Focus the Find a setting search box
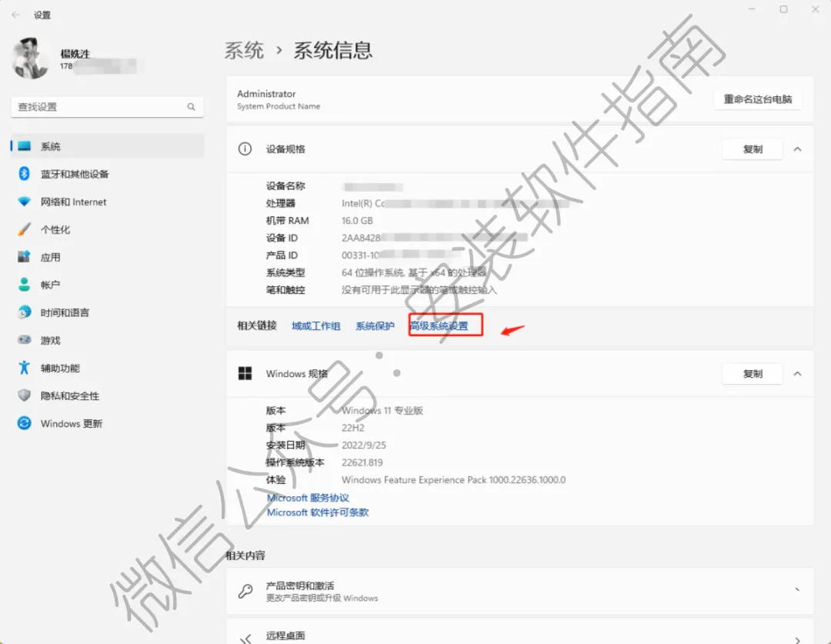Image resolution: width=831 pixels, height=644 pixels. 107,107
